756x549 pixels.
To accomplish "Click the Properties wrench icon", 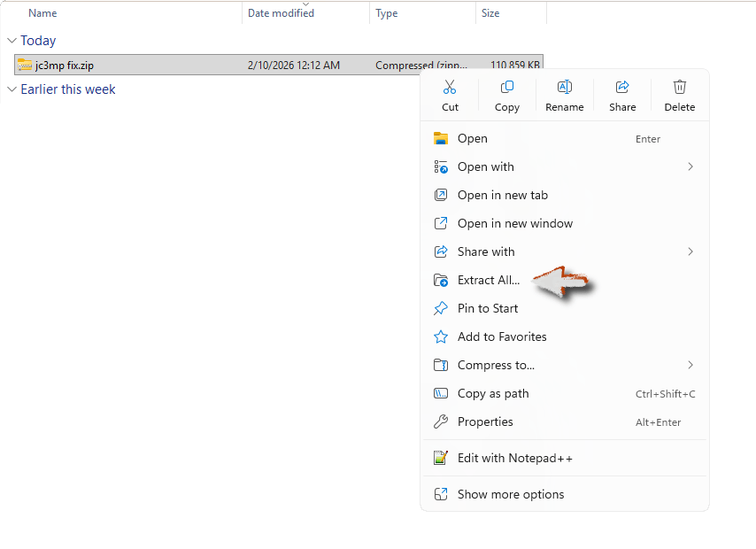I will (441, 421).
